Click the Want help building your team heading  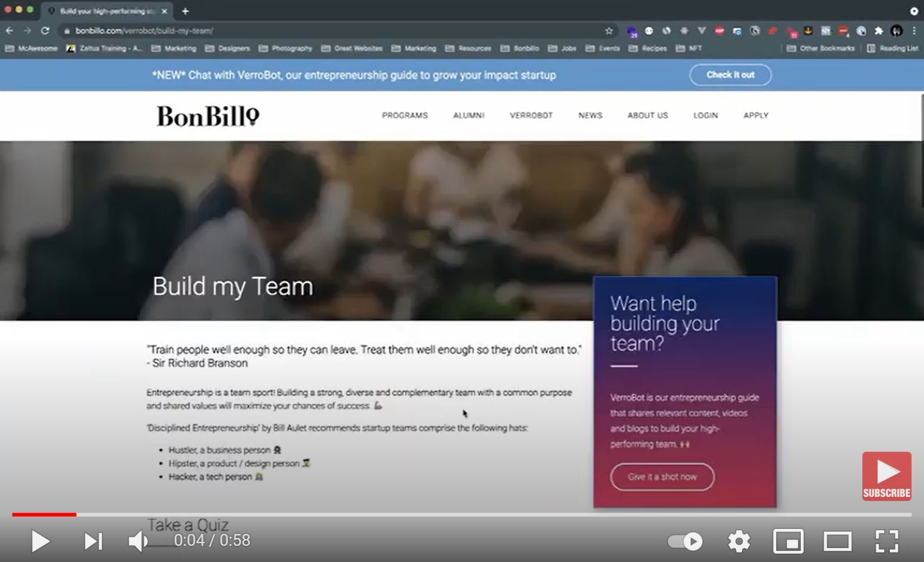[665, 324]
